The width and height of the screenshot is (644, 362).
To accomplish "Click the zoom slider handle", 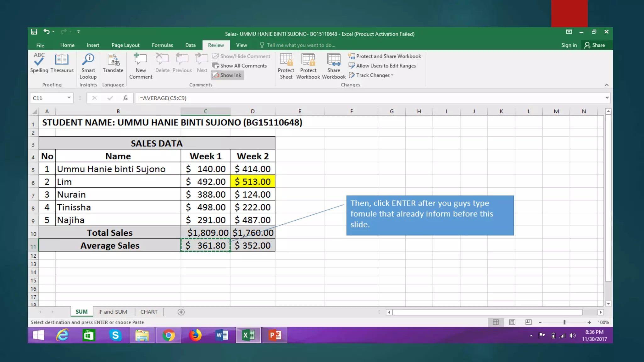I will (x=564, y=322).
